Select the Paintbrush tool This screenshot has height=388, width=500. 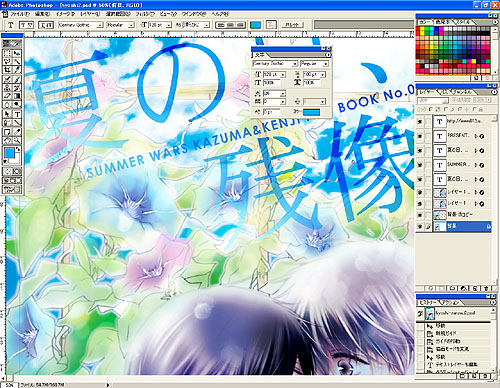click(x=17, y=79)
